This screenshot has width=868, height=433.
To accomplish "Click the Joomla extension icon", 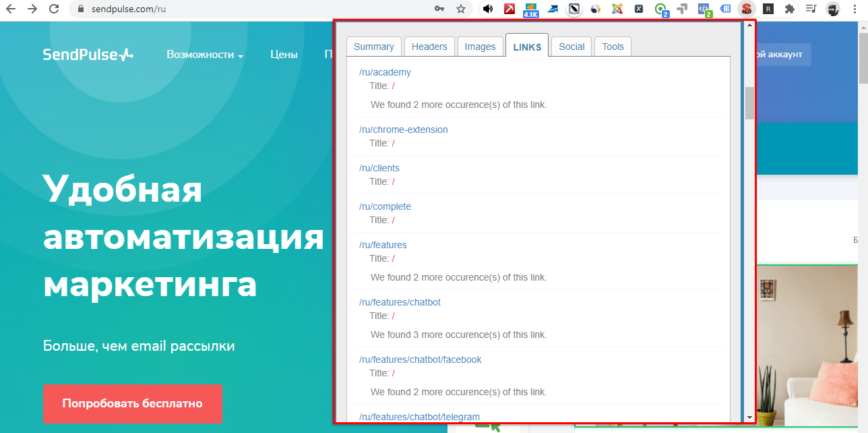I will pos(617,9).
